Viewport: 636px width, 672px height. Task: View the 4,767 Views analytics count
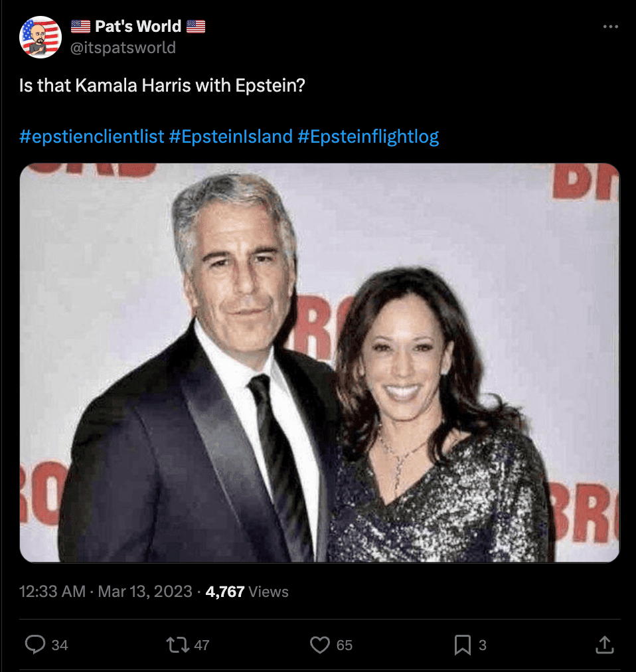point(247,591)
